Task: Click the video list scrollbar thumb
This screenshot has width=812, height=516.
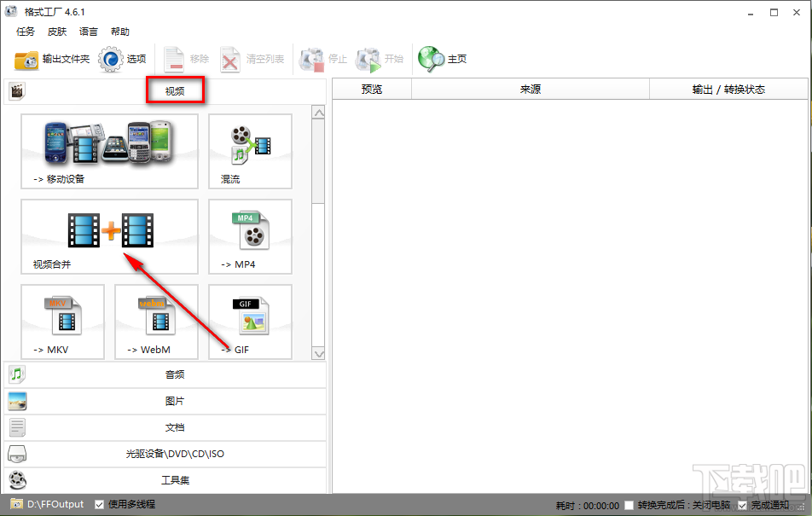Action: point(318,162)
